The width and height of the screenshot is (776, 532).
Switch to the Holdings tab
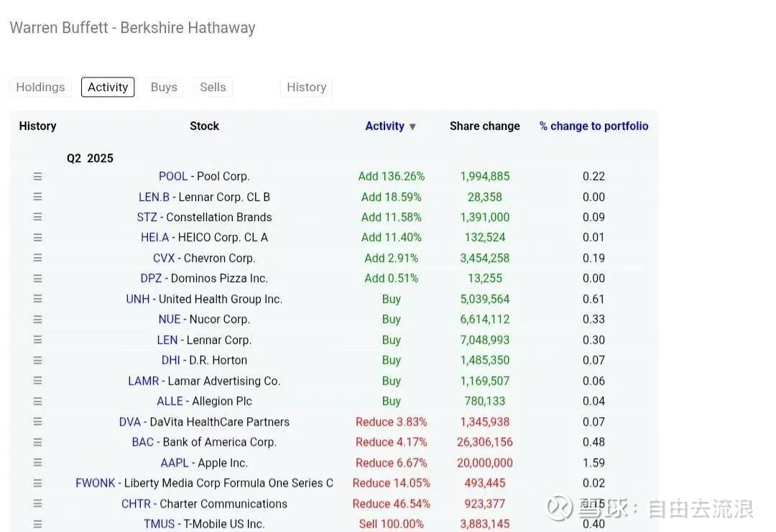(x=40, y=87)
